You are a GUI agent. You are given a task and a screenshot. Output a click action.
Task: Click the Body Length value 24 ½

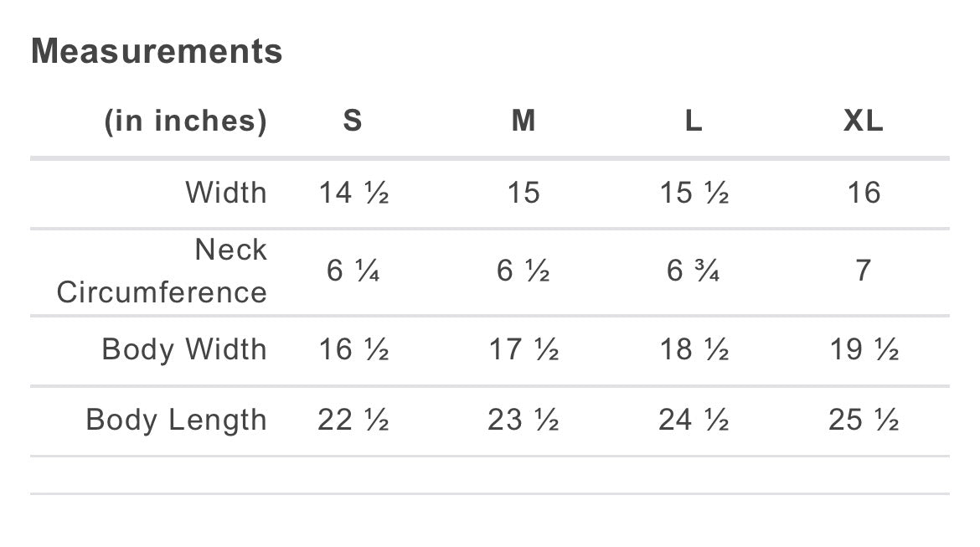[x=694, y=420]
